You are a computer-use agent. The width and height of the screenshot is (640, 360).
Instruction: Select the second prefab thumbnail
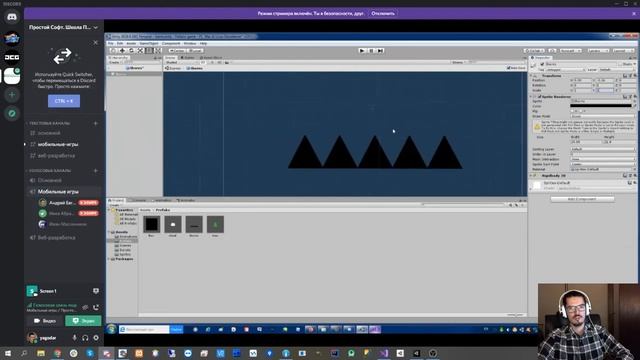coord(173,224)
